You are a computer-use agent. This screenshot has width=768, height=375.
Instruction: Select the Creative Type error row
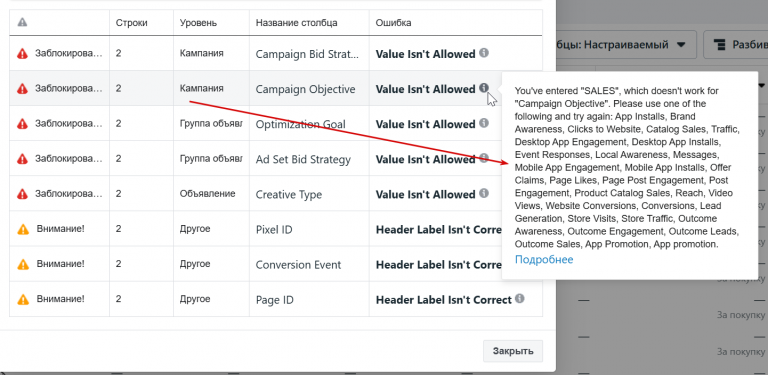[x=276, y=194]
